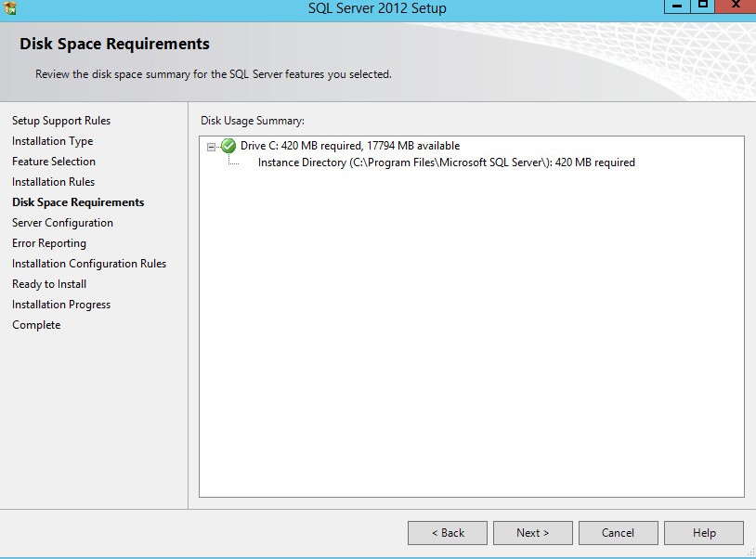Click the Server Configuration step
Screen dimensions: 756x559
(62, 223)
